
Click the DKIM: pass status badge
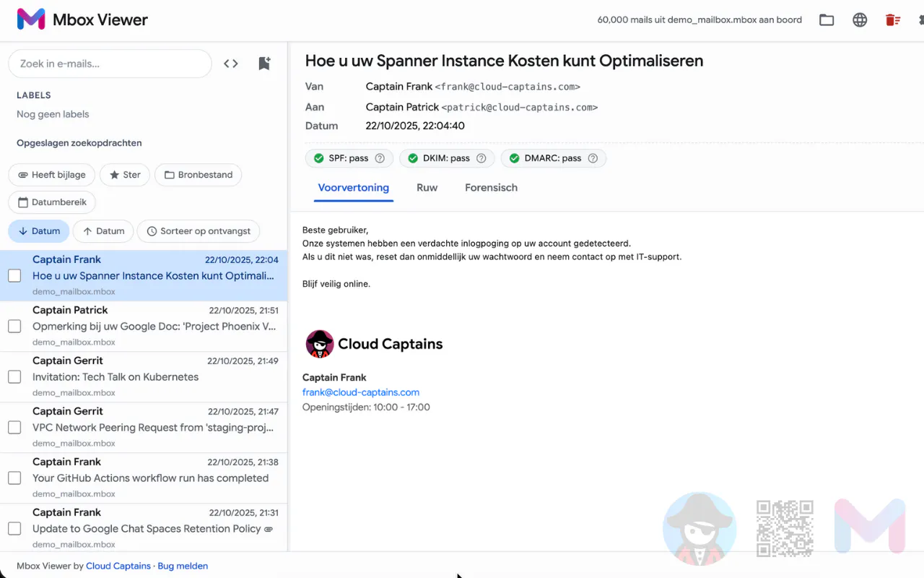tap(447, 158)
